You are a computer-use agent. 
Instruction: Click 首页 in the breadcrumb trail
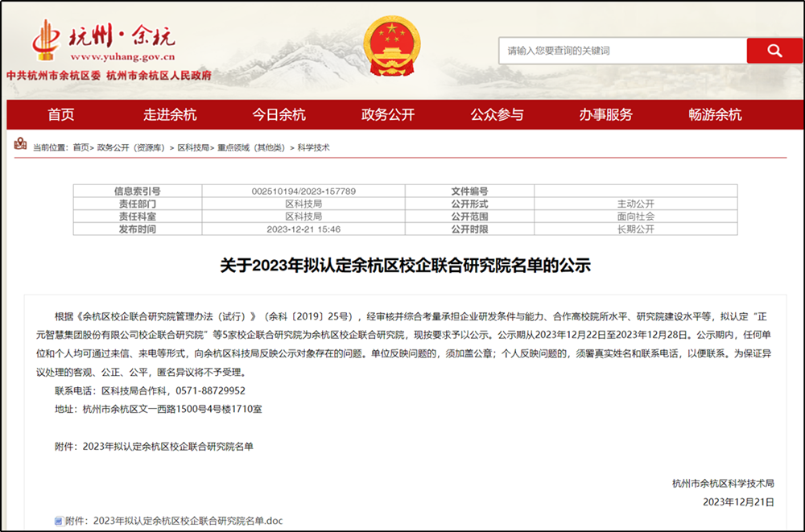(80, 148)
